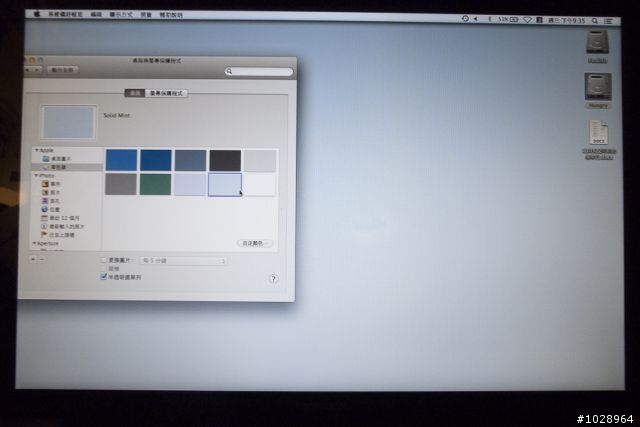Add a folder with the plus button
640x427 pixels.
click(x=33, y=259)
